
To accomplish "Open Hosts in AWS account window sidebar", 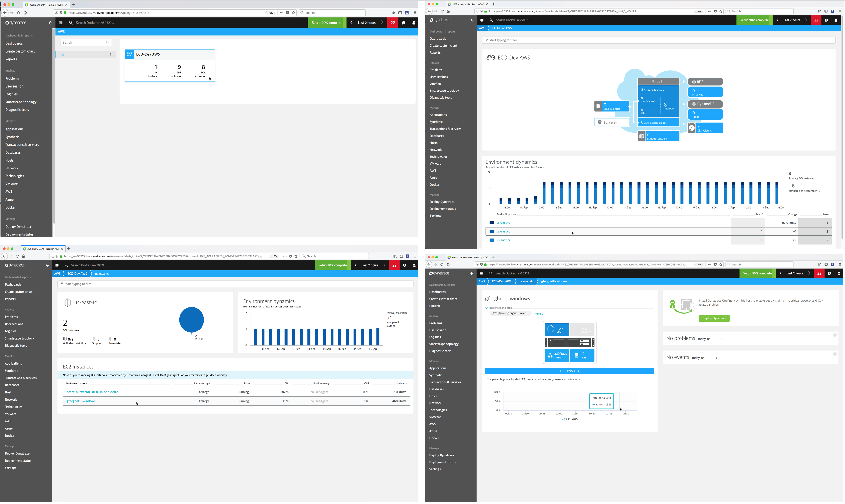I will 433,143.
